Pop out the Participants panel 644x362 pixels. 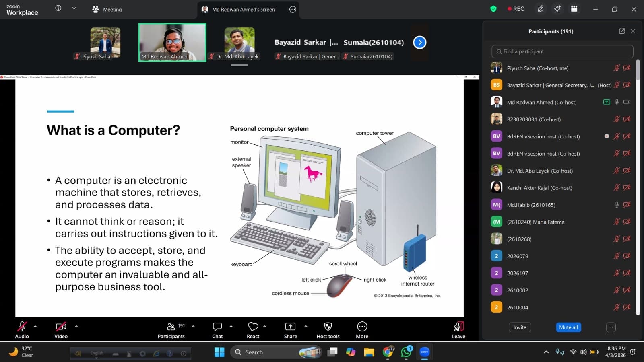coord(622,31)
